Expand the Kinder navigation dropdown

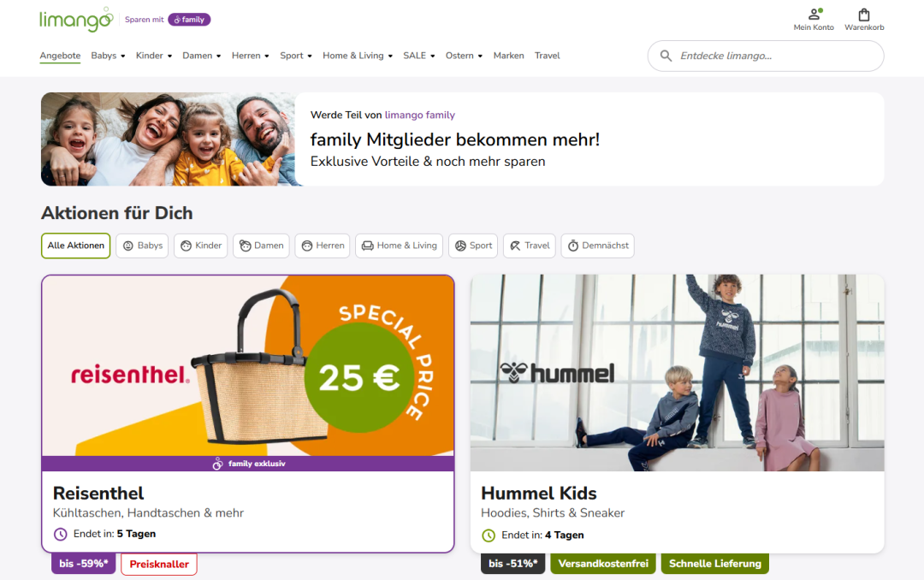point(154,56)
